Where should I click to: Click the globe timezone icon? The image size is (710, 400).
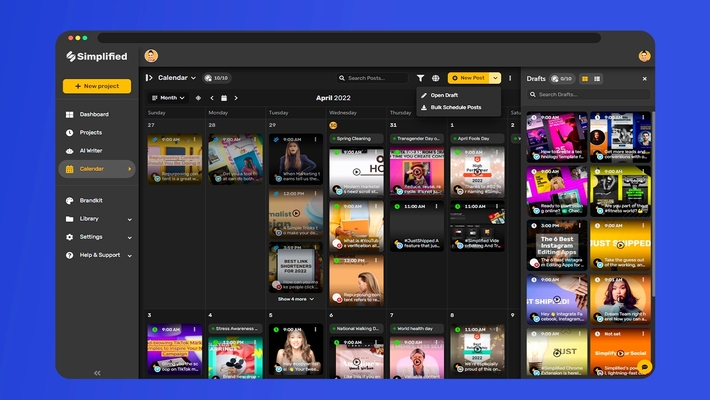point(436,78)
